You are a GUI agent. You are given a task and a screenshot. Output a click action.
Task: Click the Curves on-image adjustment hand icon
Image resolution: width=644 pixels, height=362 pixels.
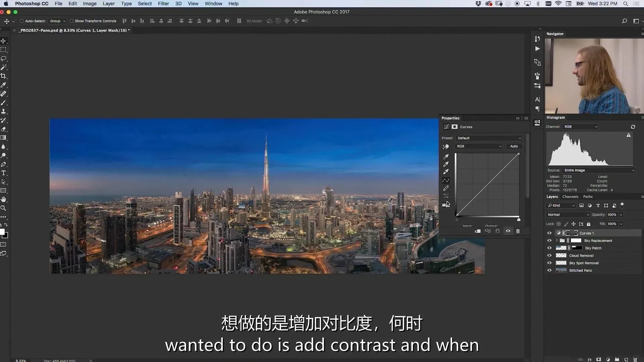click(x=445, y=147)
